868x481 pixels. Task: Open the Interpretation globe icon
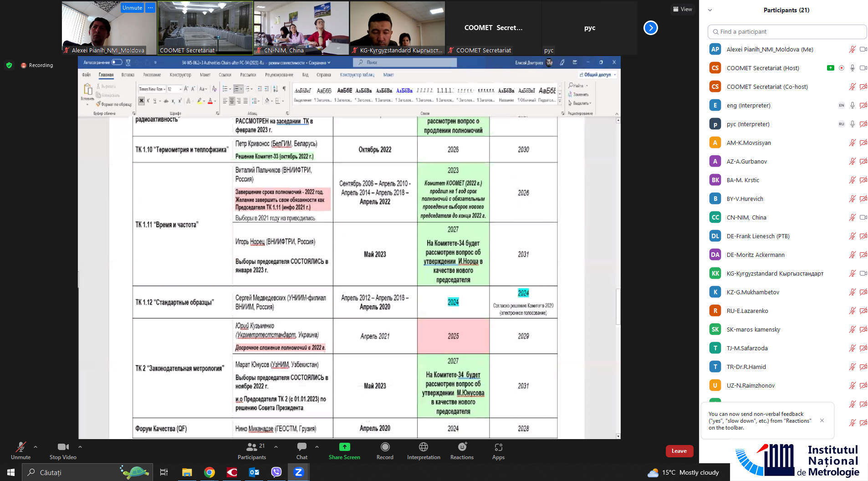(x=423, y=447)
